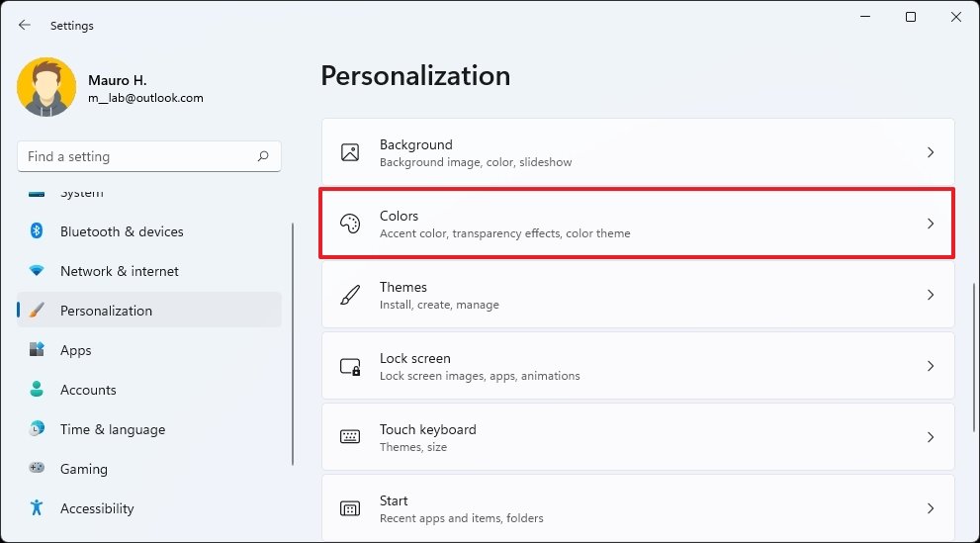Close the Settings window
980x543 pixels.
(x=956, y=17)
